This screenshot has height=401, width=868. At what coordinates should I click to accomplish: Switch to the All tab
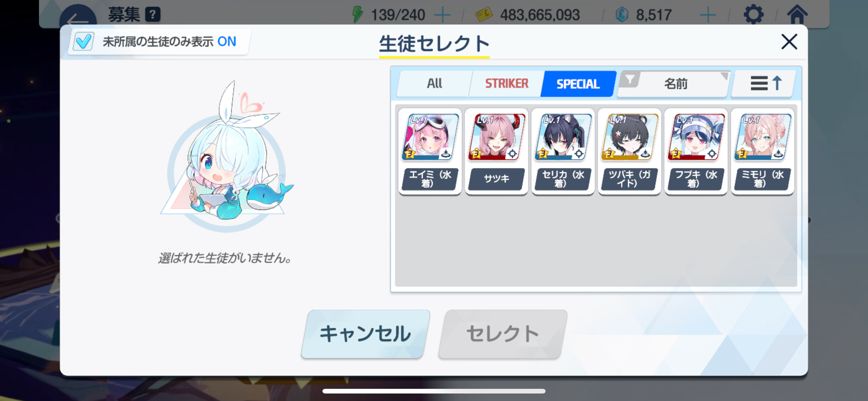click(x=434, y=83)
